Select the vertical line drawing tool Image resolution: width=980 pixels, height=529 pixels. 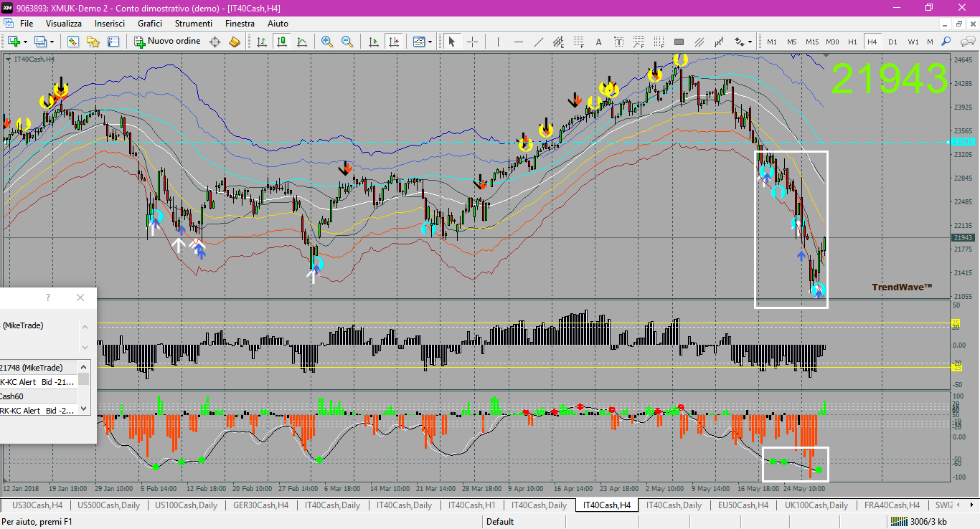[499, 42]
